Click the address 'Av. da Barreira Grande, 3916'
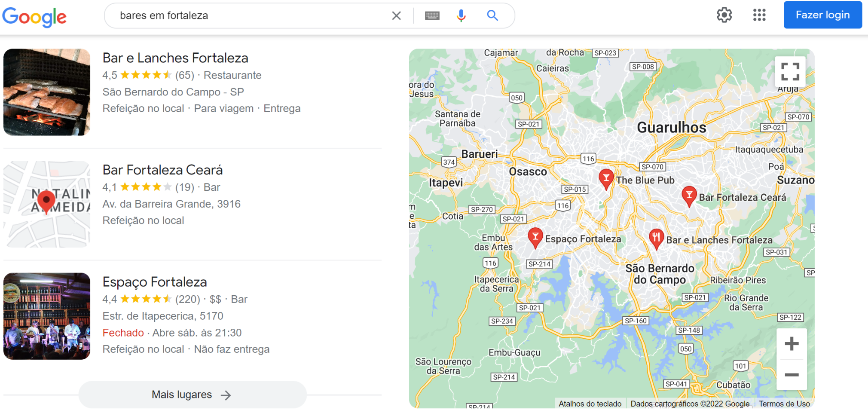 point(171,204)
